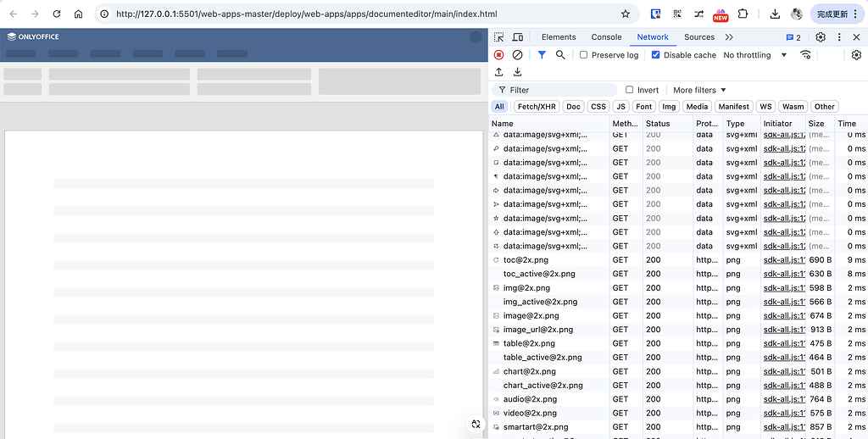
Task: Click the browser forward arrow
Action: (35, 14)
